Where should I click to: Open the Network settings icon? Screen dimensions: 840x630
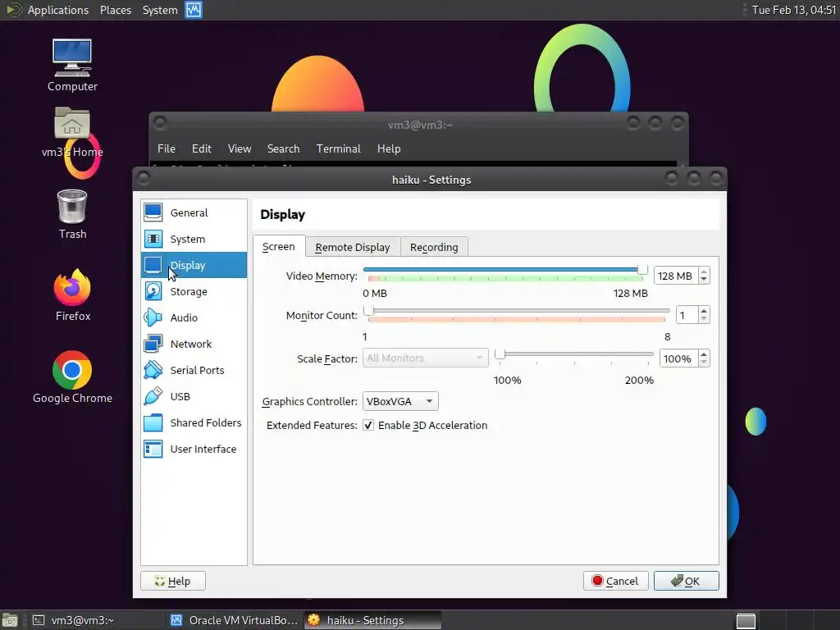[x=153, y=344]
